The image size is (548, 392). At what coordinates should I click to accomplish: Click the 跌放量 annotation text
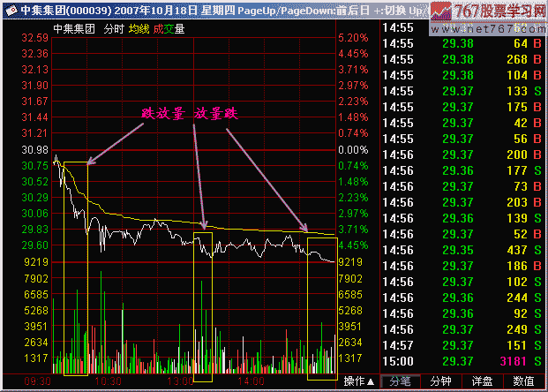coord(163,113)
